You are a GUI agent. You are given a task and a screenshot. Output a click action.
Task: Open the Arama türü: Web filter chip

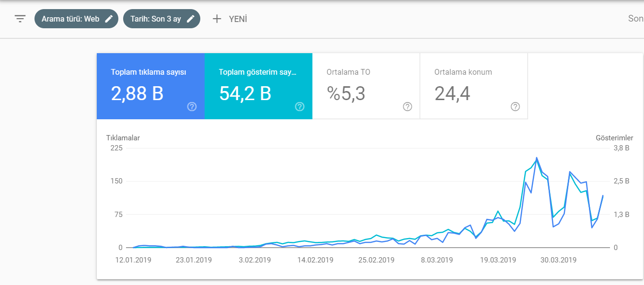(76, 19)
